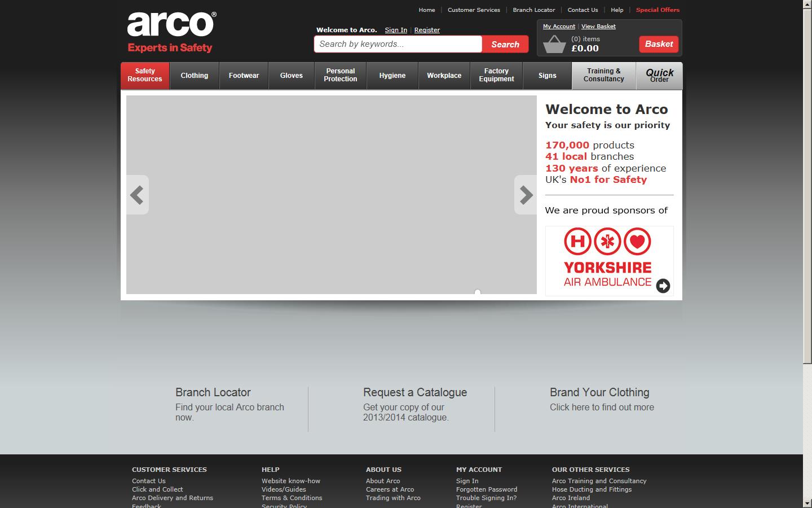Click the arco logo
The height and width of the screenshot is (508, 812).
click(171, 32)
